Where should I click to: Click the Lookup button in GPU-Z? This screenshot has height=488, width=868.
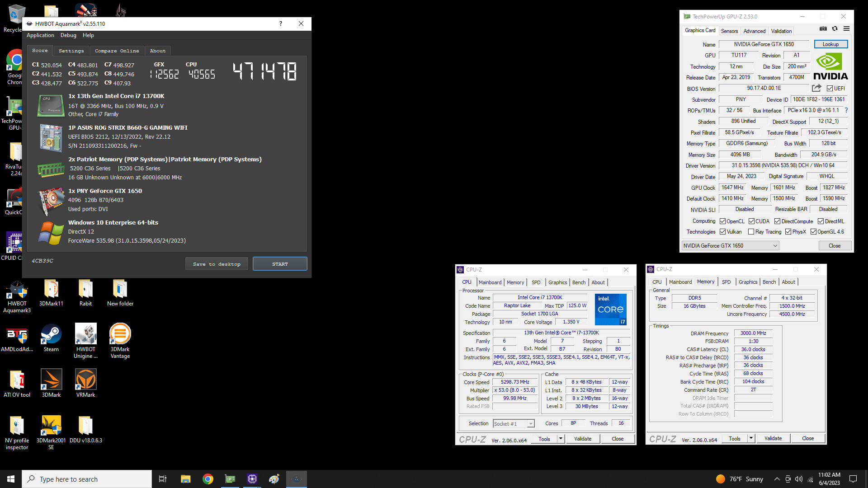pos(830,44)
